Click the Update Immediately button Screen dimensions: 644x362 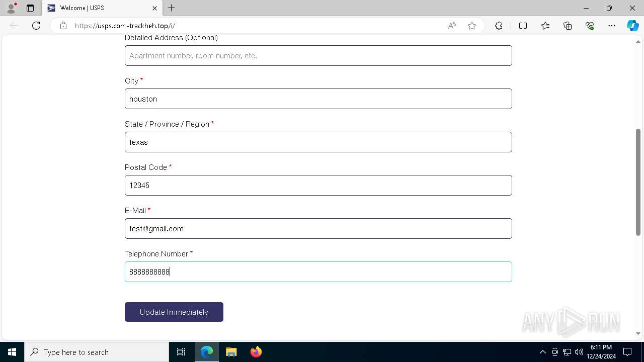(x=174, y=312)
